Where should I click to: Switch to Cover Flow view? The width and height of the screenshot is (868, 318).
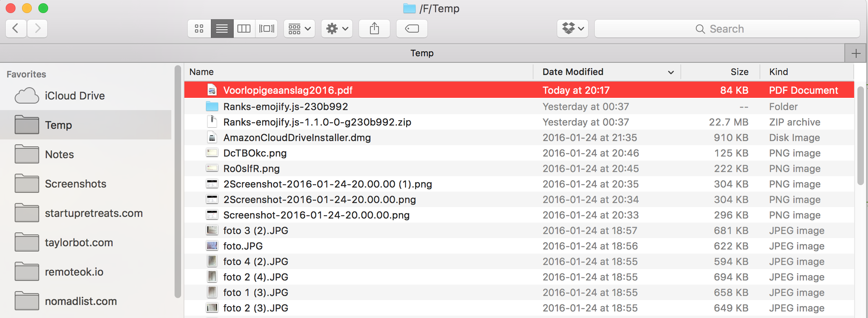[x=267, y=29]
